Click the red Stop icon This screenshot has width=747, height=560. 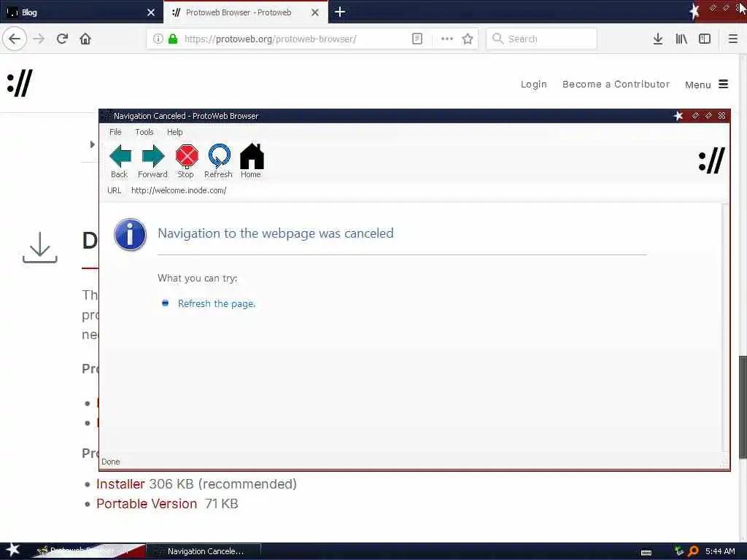[186, 156]
